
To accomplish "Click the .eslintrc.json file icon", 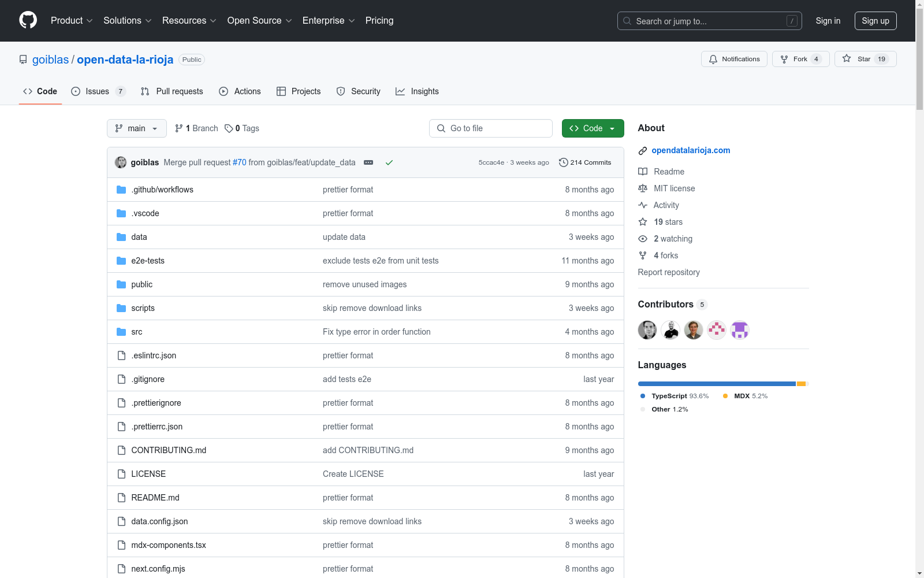I will [121, 355].
